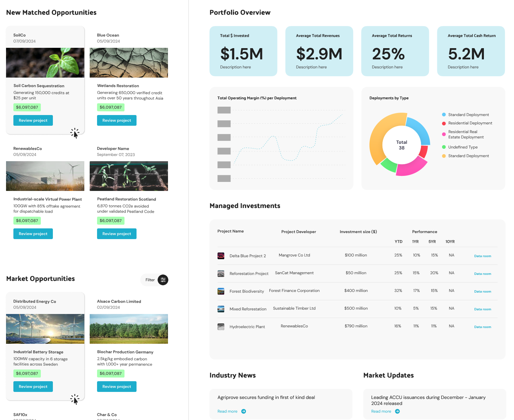Viewport: 514px width, 420px height.
Task: Click the Investment size ($) column header
Action: tap(358, 232)
